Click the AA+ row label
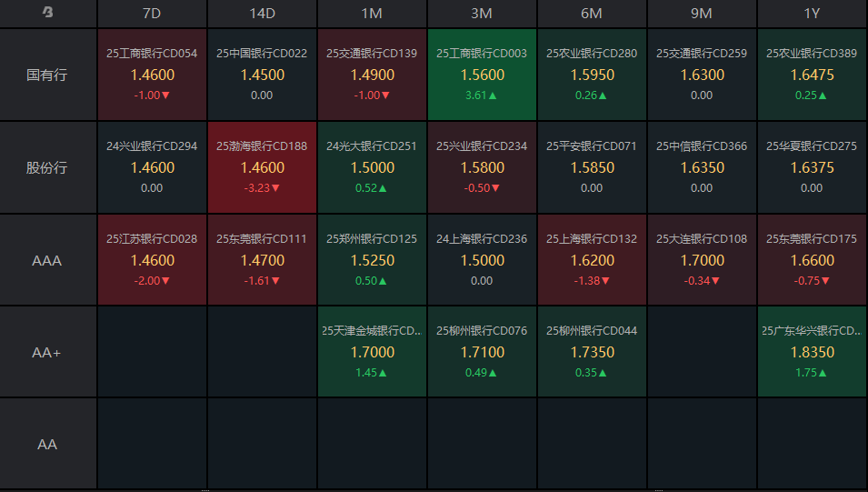Image resolution: width=868 pixels, height=492 pixels. tap(46, 352)
